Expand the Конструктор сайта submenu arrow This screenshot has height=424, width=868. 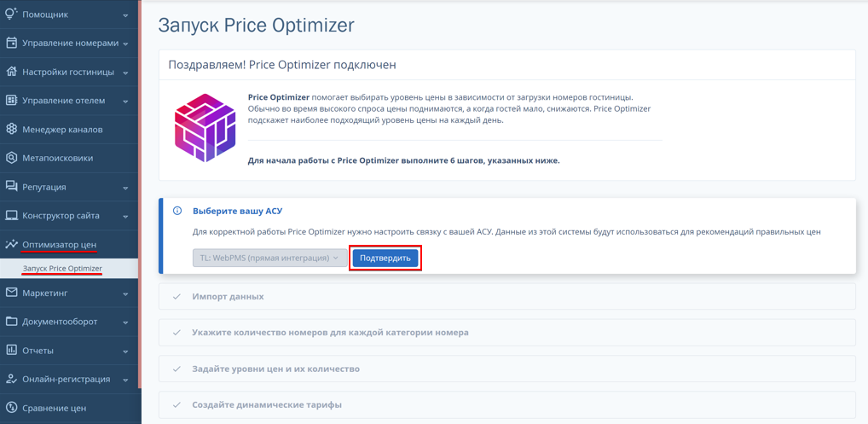(x=125, y=216)
